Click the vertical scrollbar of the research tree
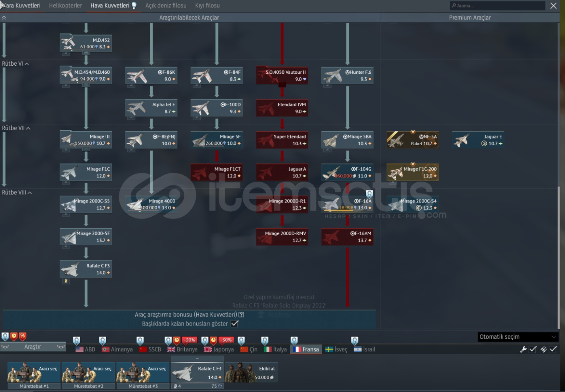This screenshot has height=392, width=565. (559, 258)
